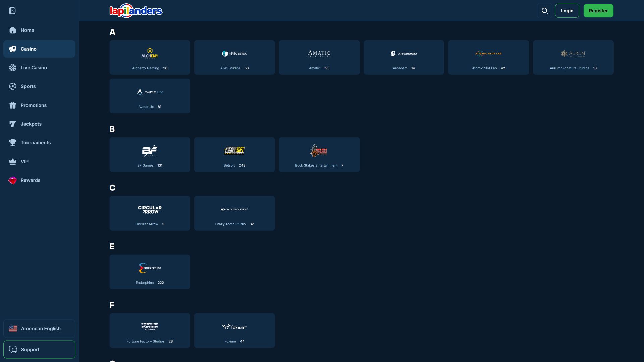This screenshot has height=362, width=644.
Task: Click the 'Alchemy Gaming' provider name
Action: point(146,68)
